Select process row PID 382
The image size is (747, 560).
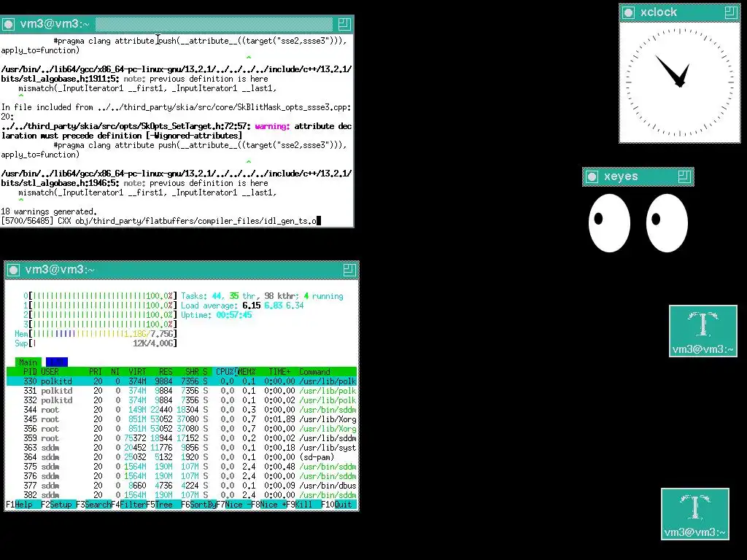pos(182,495)
